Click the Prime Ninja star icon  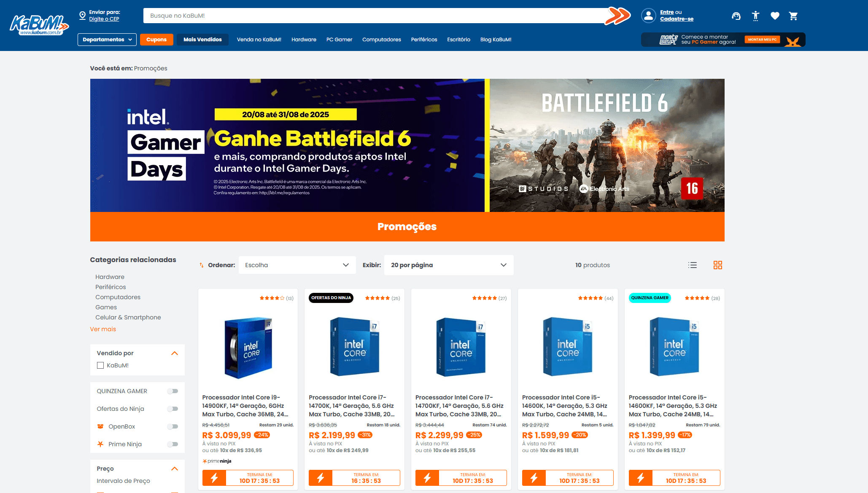100,444
